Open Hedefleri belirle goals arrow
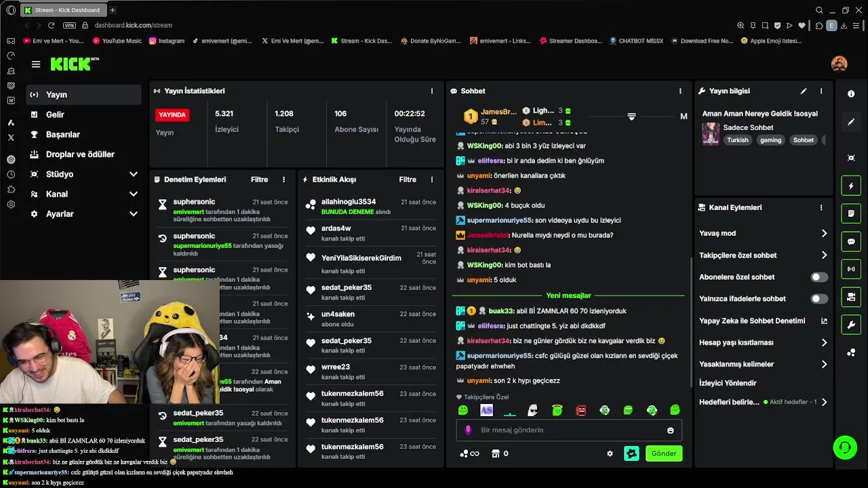This screenshot has height=488, width=868. pyautogui.click(x=824, y=402)
